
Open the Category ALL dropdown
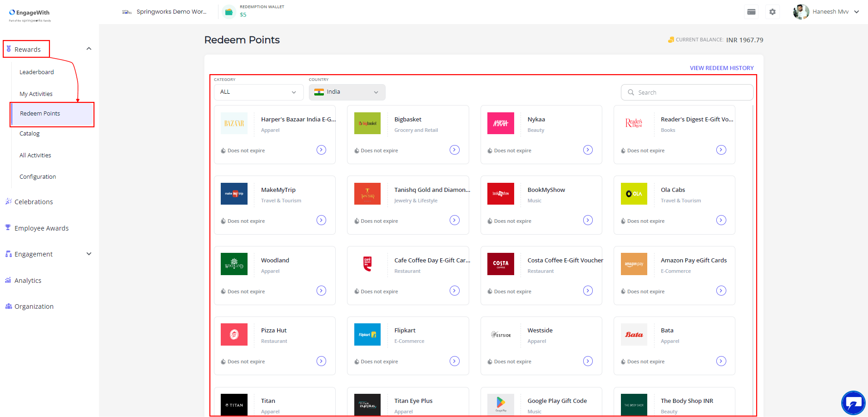click(x=258, y=92)
